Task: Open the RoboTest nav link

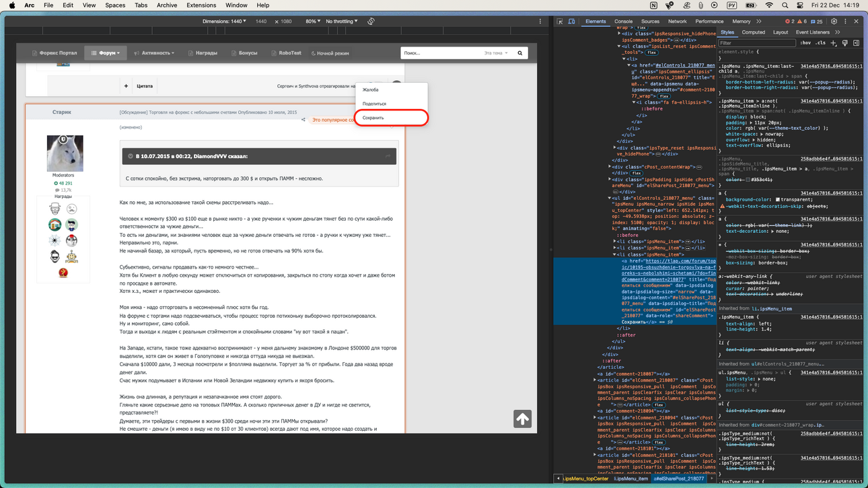Action: (287, 53)
